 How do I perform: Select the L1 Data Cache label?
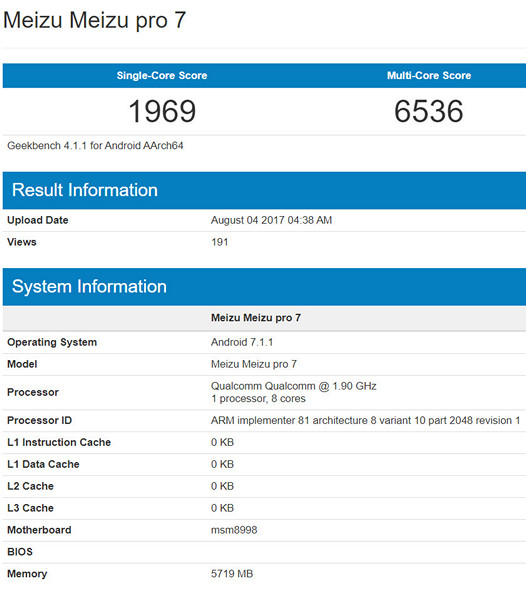pos(43,464)
